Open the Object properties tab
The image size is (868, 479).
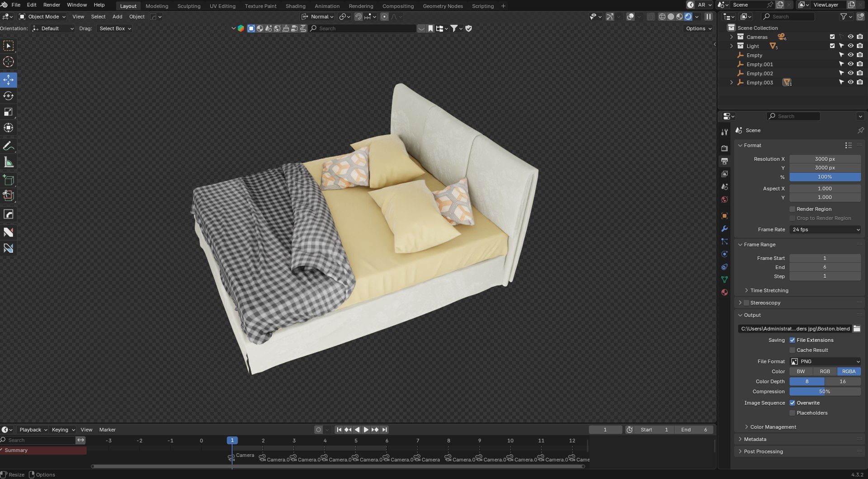click(725, 216)
